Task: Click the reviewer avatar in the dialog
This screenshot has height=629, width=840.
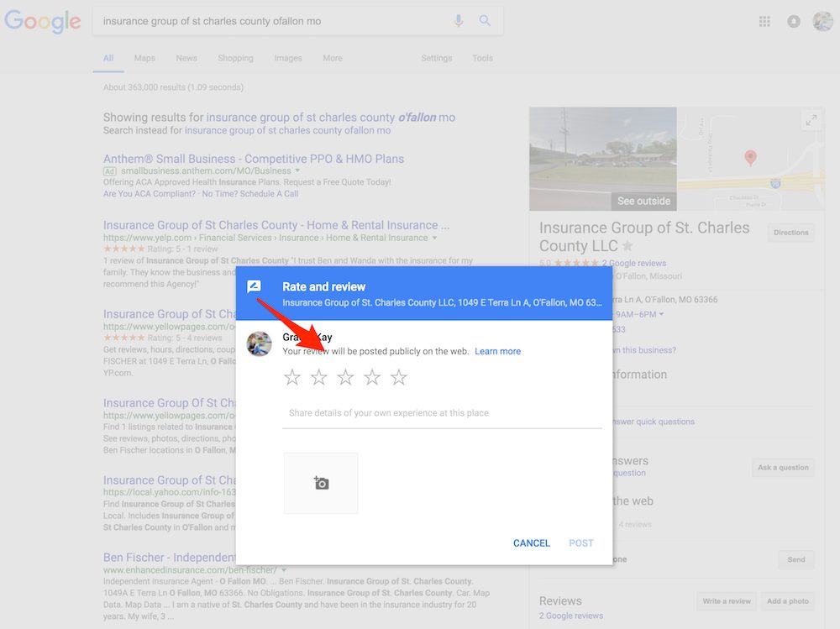Action: click(259, 343)
